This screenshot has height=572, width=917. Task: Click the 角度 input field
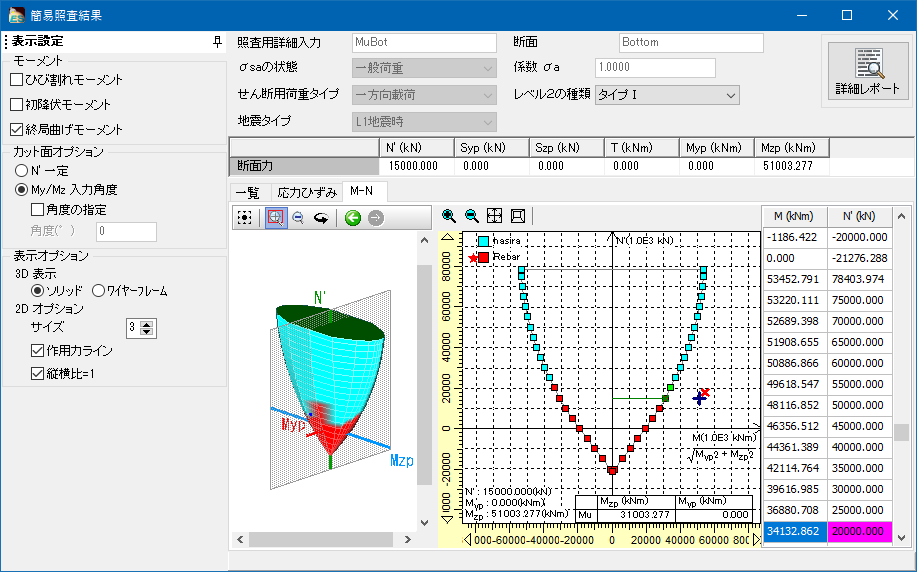click(x=126, y=232)
